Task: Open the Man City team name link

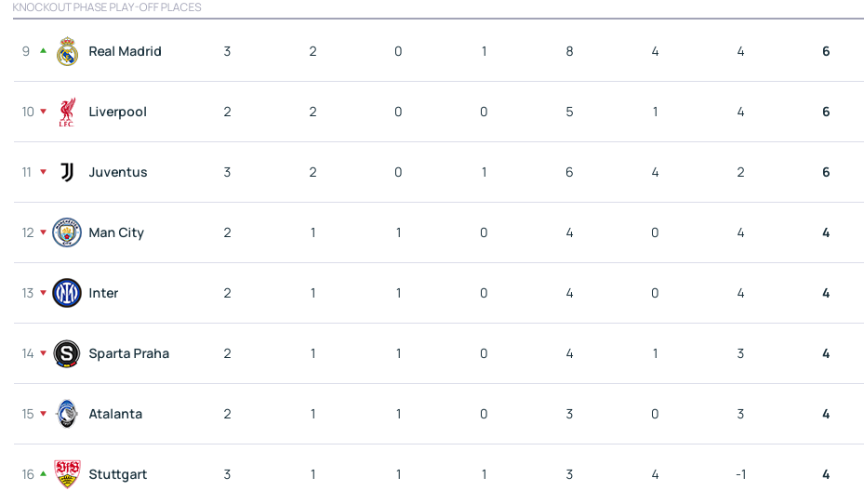Action: pos(116,233)
